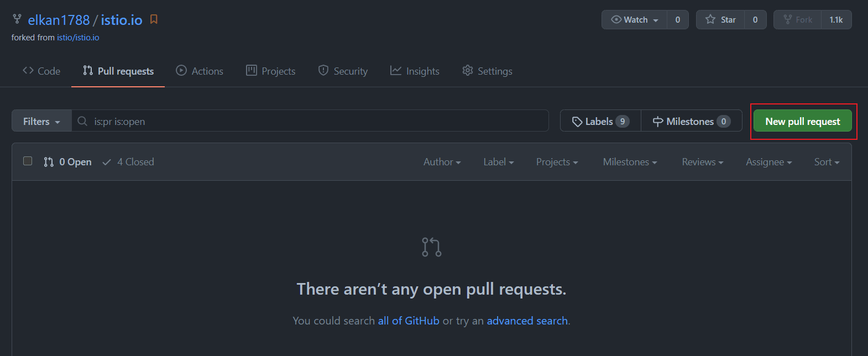Click the pull request icon in the tab bar
This screenshot has width=868, height=356.
(88, 70)
